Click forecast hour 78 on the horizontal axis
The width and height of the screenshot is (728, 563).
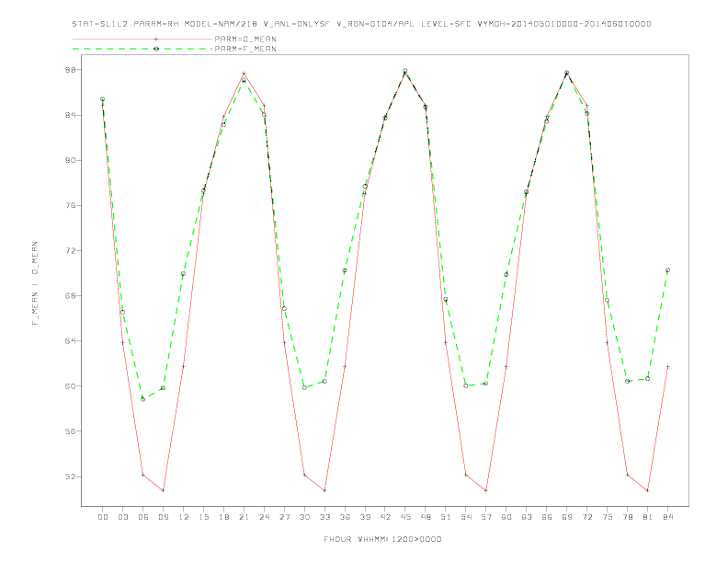pos(628,517)
